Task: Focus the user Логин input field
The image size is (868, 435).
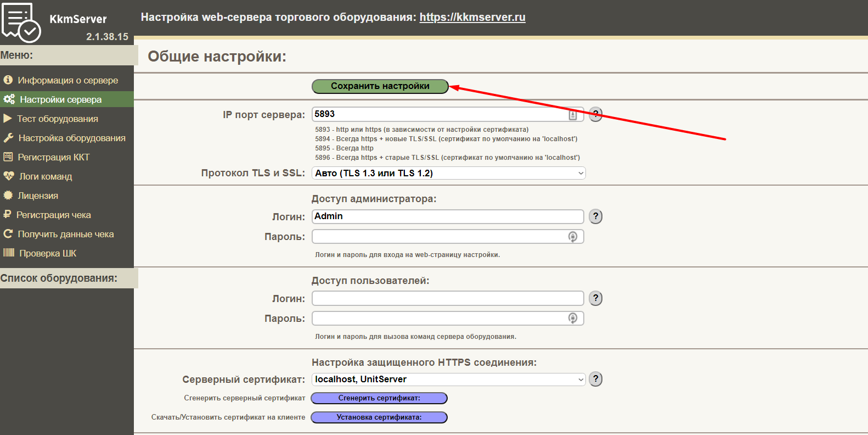Action: [x=448, y=298]
